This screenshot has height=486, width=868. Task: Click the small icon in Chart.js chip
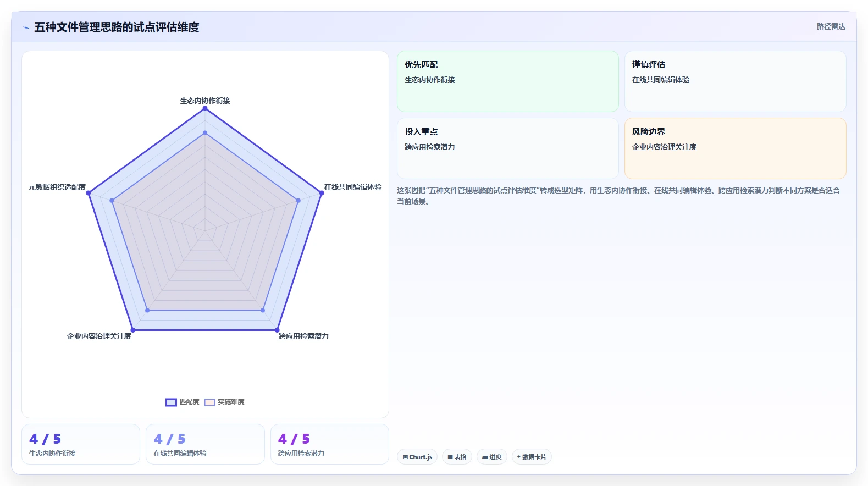405,457
